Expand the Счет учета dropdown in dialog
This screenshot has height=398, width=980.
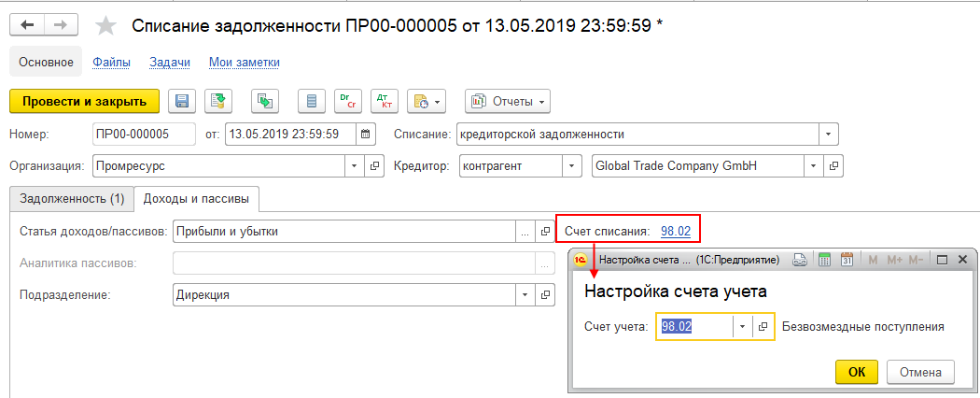743,326
